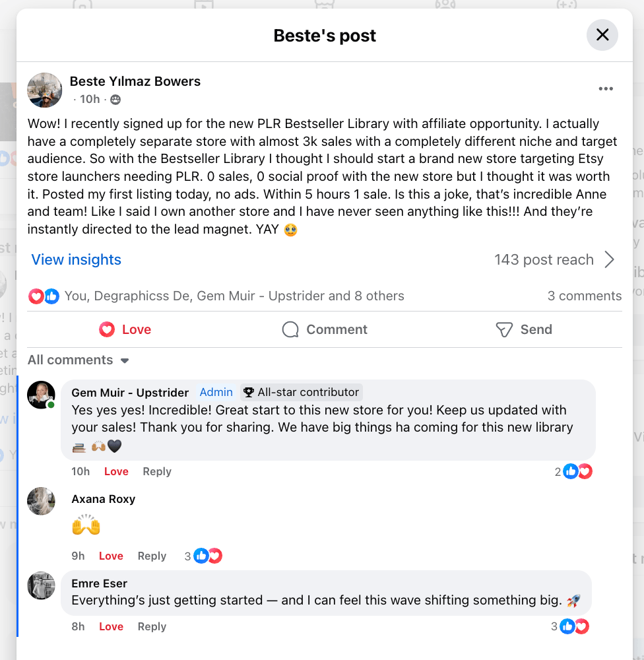Toggle Love on Emre Eser's comment
This screenshot has width=644, height=660.
[111, 626]
